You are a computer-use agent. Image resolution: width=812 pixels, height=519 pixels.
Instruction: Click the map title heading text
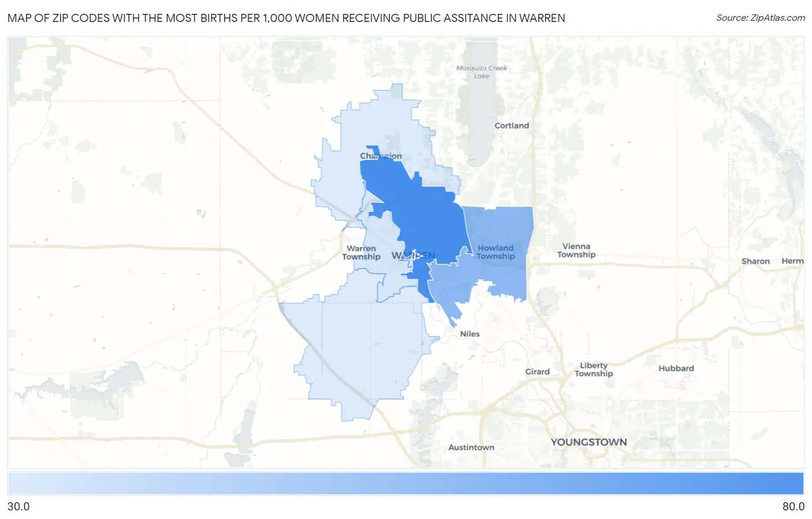point(286,18)
